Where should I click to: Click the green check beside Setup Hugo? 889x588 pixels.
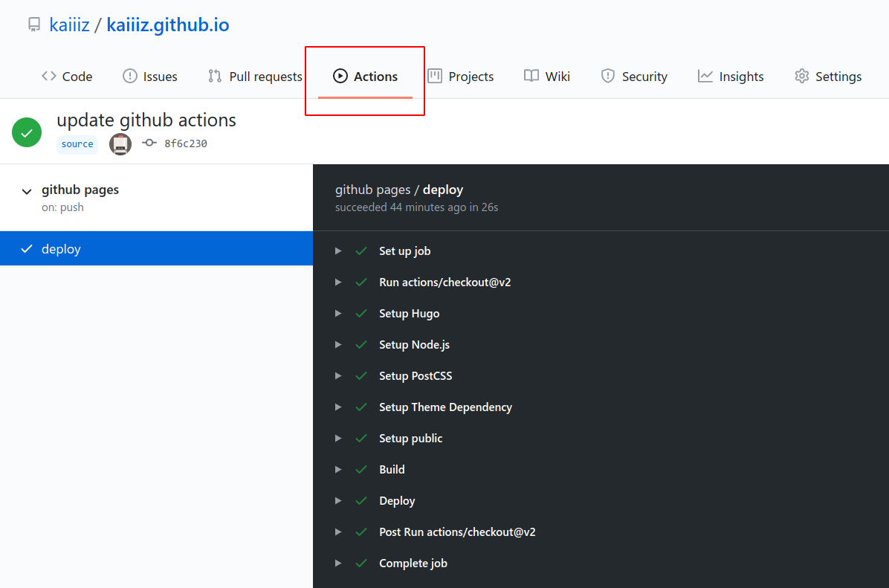pyautogui.click(x=361, y=314)
